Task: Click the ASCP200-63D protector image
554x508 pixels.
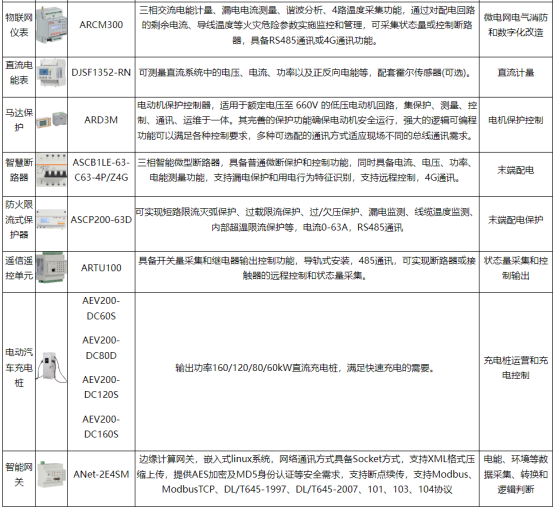Action: point(52,220)
